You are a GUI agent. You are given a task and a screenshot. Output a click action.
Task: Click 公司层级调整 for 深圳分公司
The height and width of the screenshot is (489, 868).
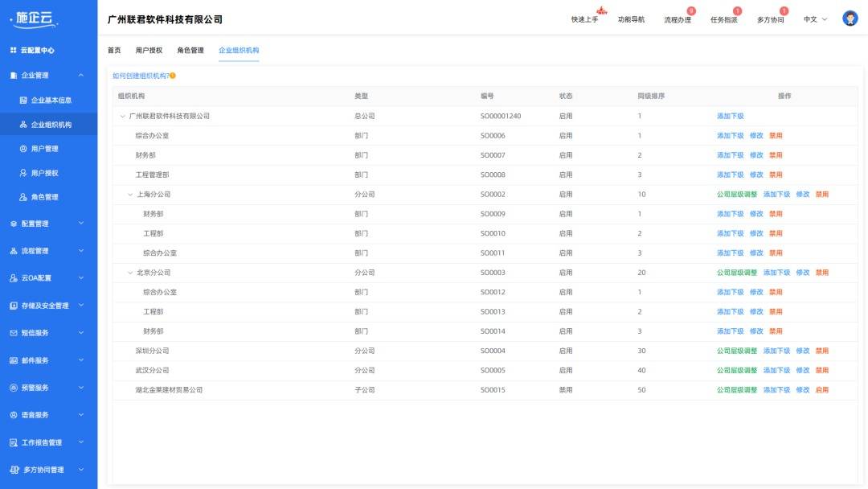click(x=737, y=351)
